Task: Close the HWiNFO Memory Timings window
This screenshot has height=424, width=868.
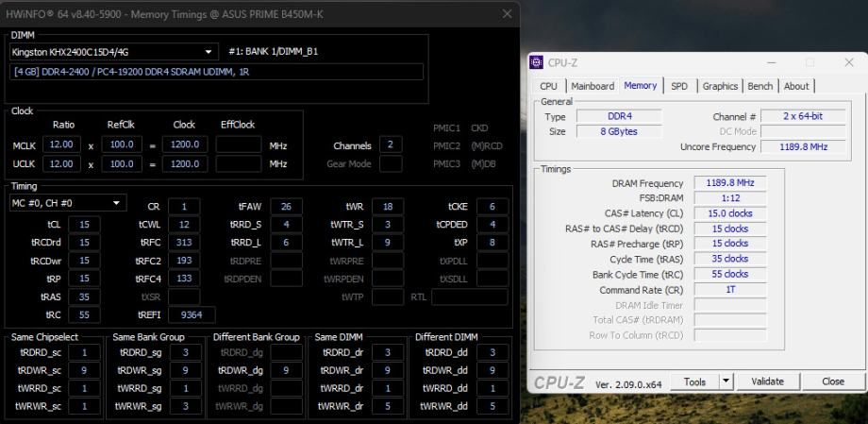Action: [x=507, y=14]
